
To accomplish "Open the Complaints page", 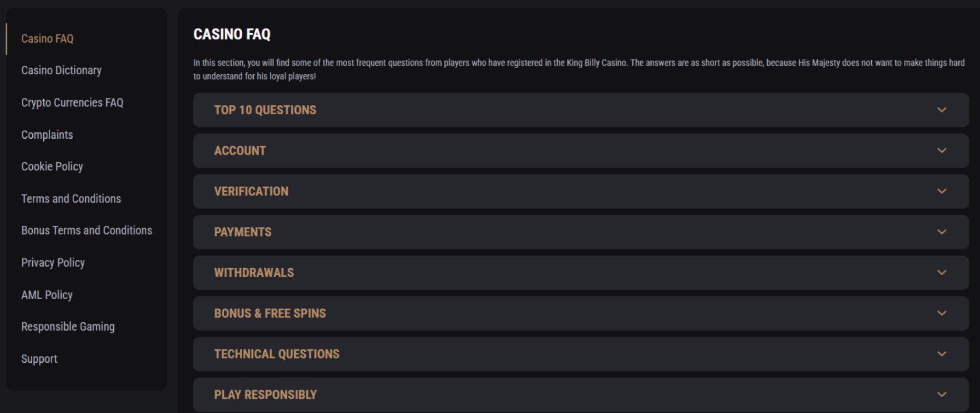I will click(x=47, y=135).
